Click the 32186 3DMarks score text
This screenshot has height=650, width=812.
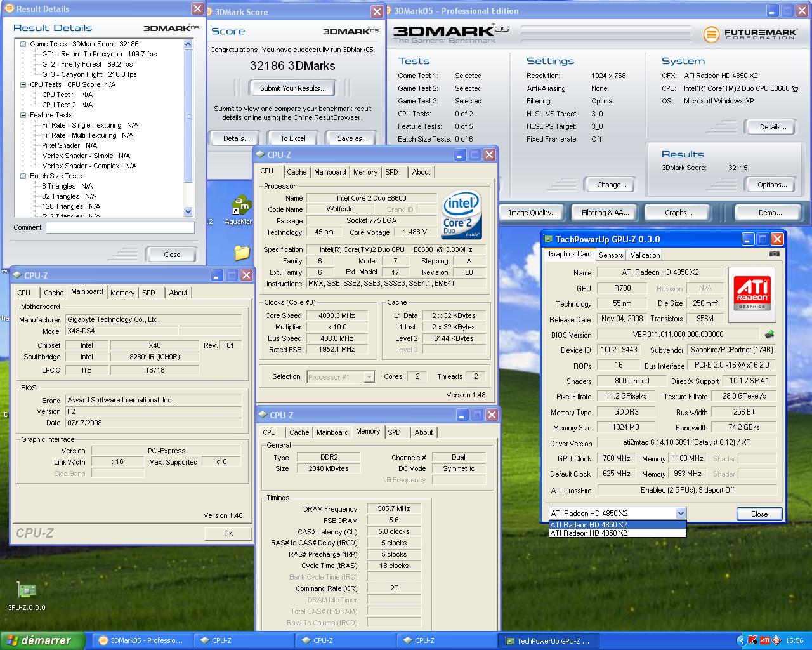pyautogui.click(x=292, y=66)
